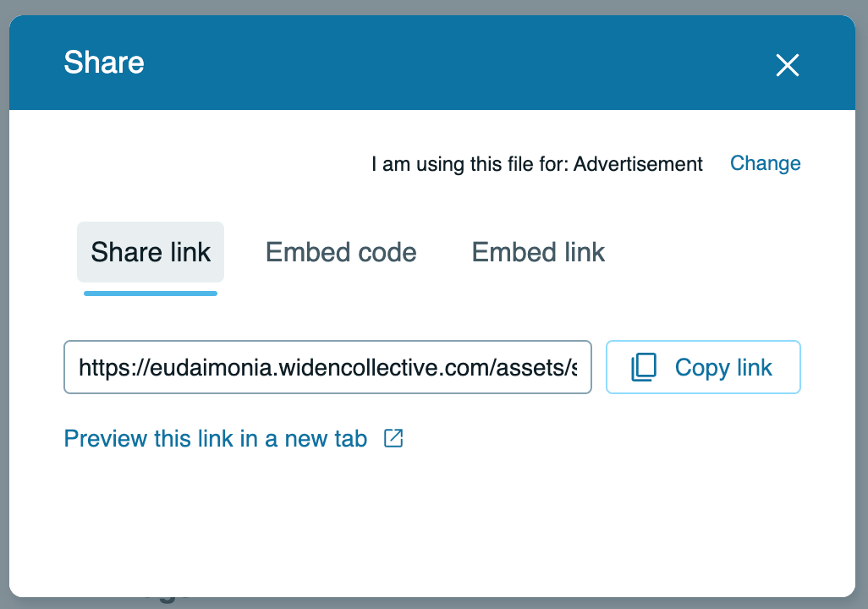The image size is (868, 609).
Task: Close the Share dialog with the X
Action: (x=787, y=65)
